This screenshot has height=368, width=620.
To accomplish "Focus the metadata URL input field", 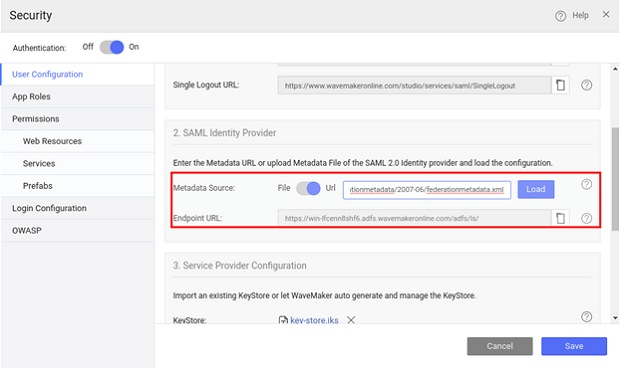I will coord(427,190).
